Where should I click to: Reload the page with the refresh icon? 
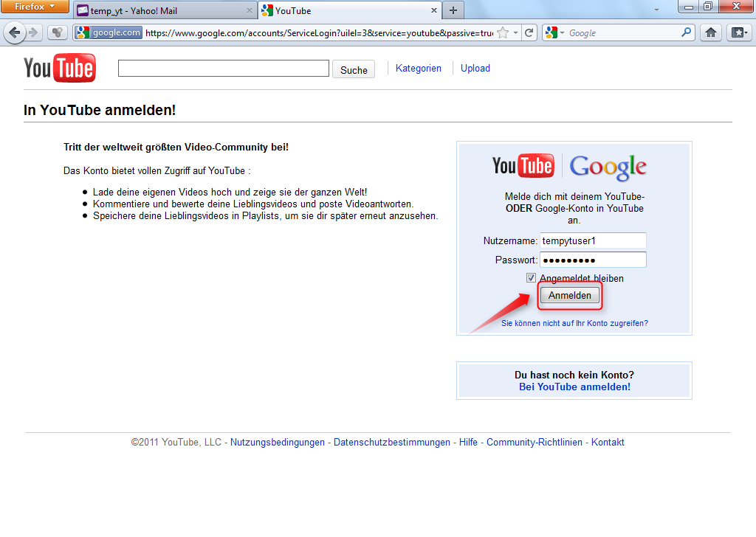tap(529, 32)
